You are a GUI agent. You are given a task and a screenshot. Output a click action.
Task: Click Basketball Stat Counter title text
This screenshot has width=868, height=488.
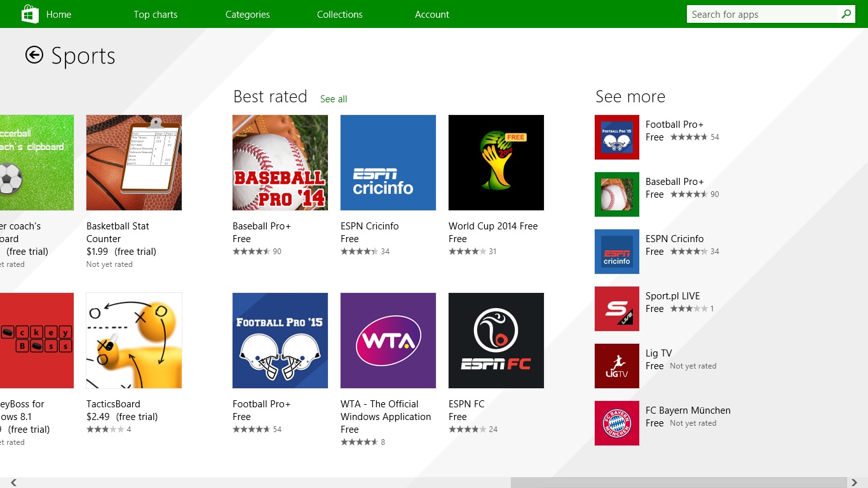click(118, 233)
